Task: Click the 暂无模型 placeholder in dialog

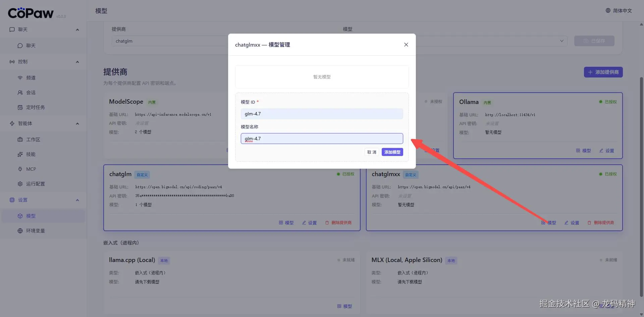Action: [322, 77]
